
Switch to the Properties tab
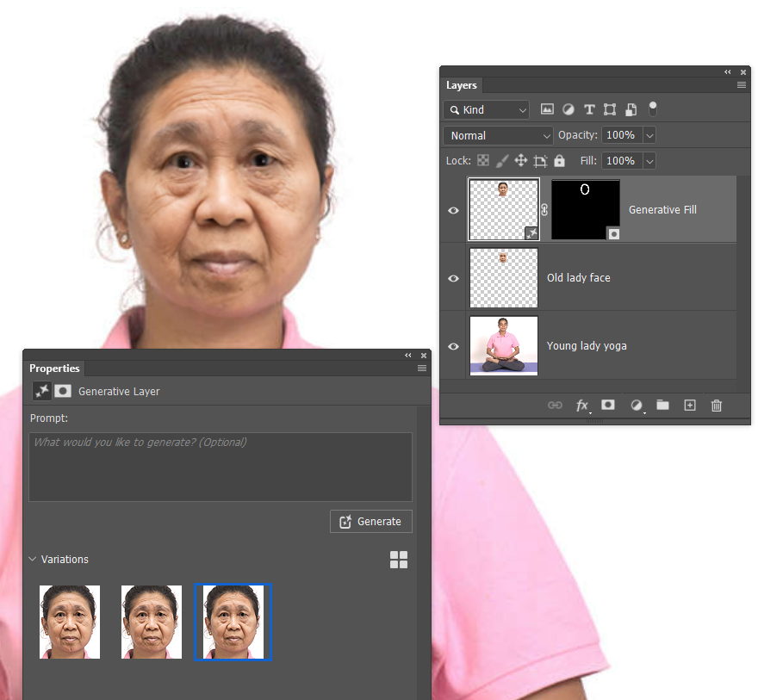[x=54, y=368]
